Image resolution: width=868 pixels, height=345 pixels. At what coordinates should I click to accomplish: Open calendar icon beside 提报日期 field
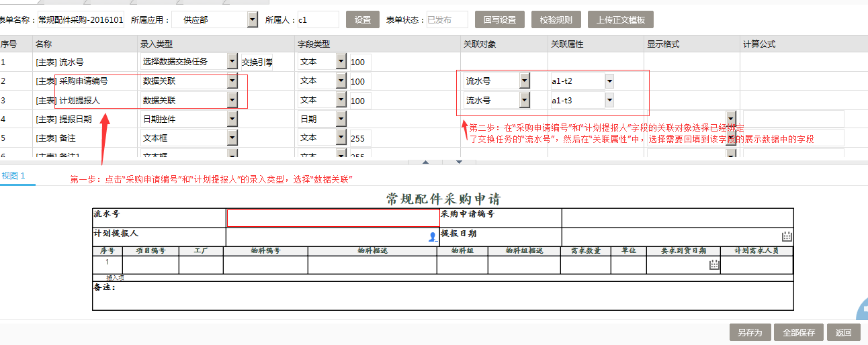tap(787, 236)
